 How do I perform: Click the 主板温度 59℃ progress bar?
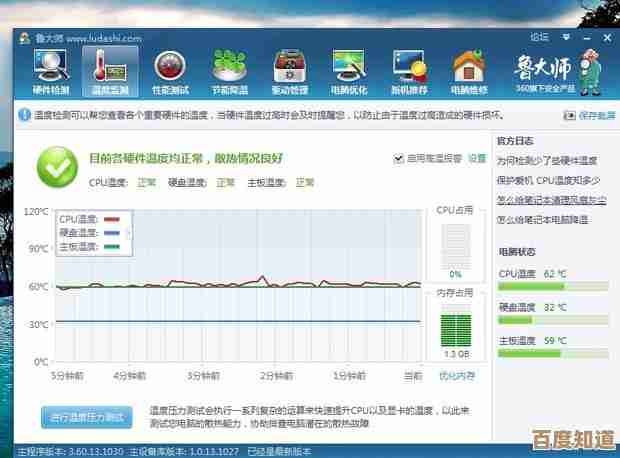coord(553,353)
